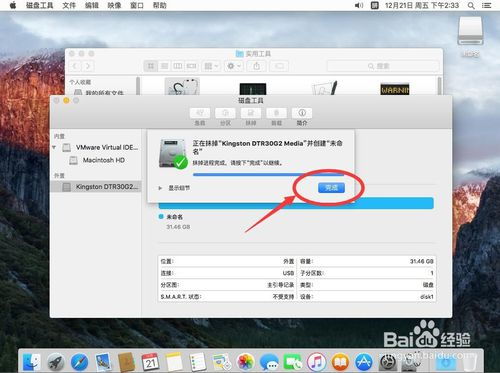Collapse the VMware Virtual IDE disk tree
Image resolution: width=500 pixels, height=373 pixels.
pos(54,147)
